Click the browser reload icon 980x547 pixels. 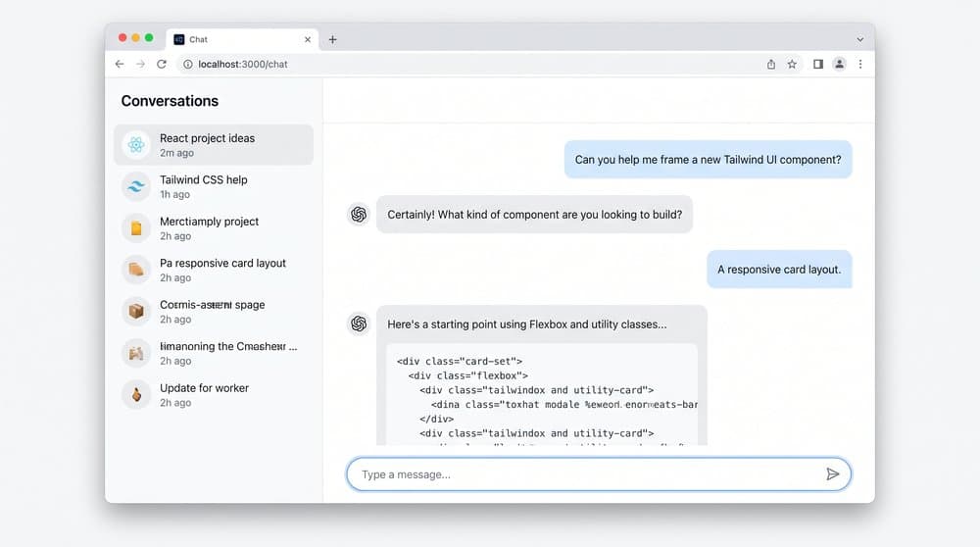[162, 64]
